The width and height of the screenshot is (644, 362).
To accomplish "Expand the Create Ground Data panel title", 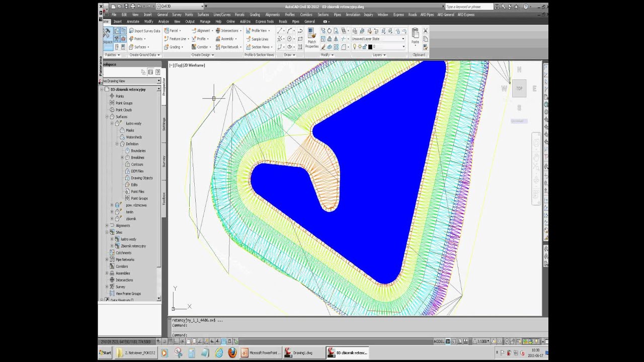I will [144, 55].
